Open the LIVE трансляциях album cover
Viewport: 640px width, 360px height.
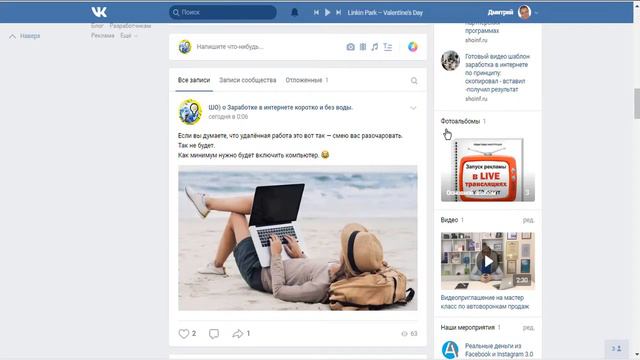coord(488,170)
